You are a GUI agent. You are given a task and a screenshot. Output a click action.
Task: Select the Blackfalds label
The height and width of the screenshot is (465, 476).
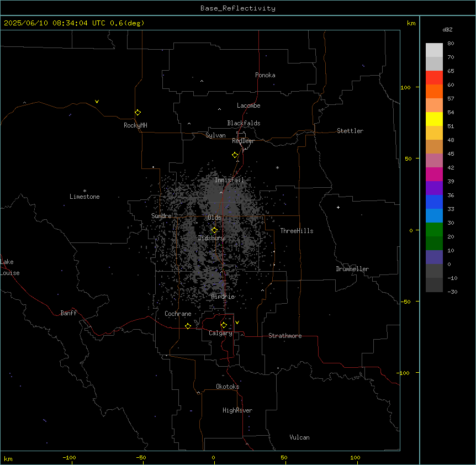click(244, 123)
